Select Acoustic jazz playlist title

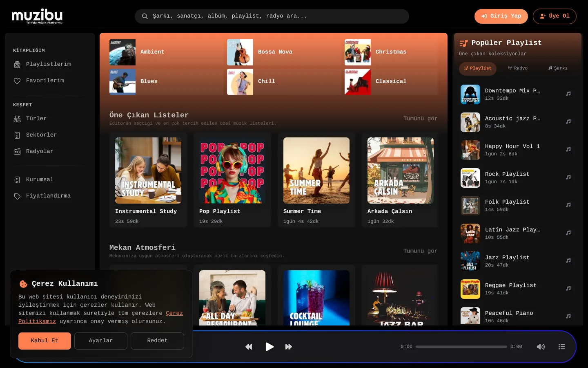pos(512,119)
